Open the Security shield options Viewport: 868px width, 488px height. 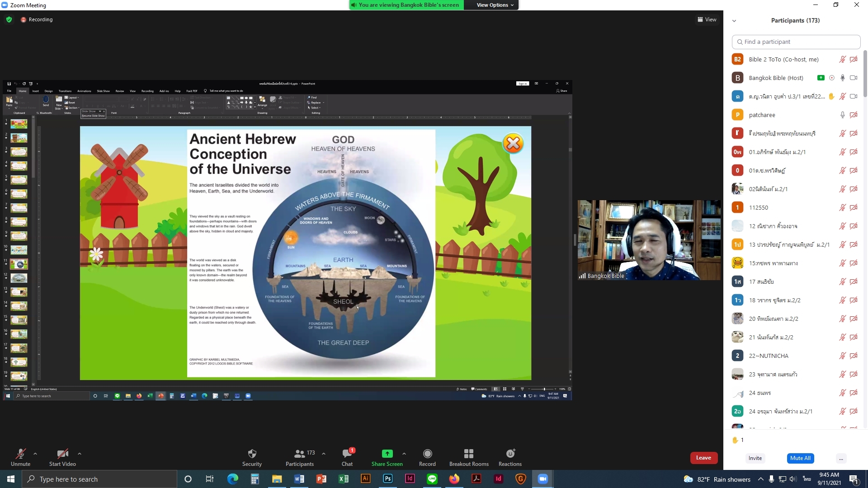(x=252, y=457)
